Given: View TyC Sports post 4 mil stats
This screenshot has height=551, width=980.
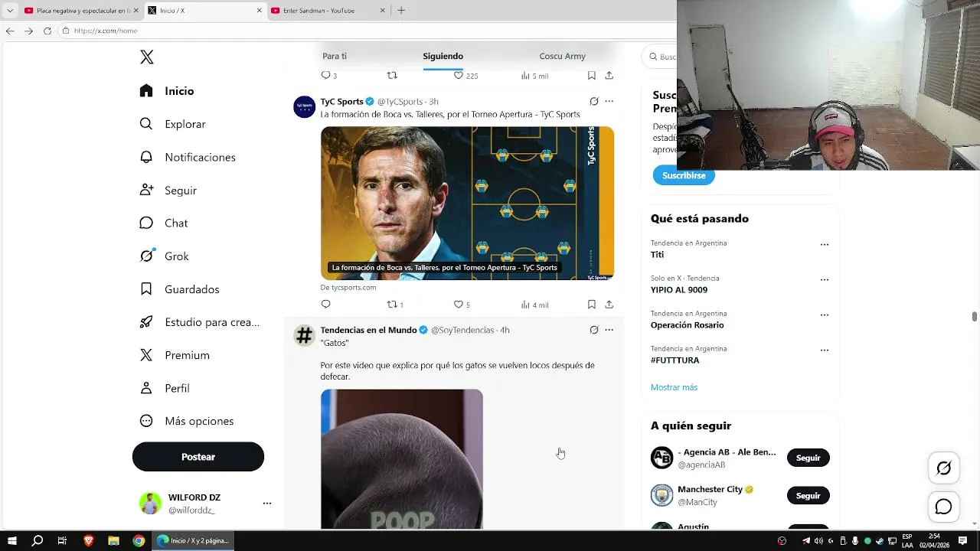Looking at the screenshot, I should coord(534,305).
